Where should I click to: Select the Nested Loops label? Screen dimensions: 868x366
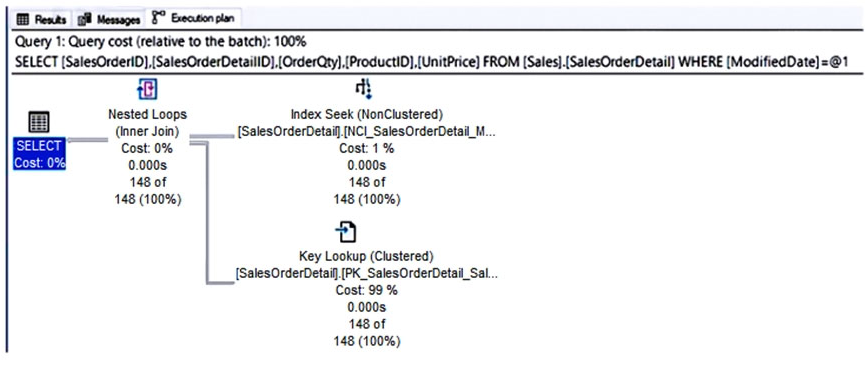(x=147, y=115)
